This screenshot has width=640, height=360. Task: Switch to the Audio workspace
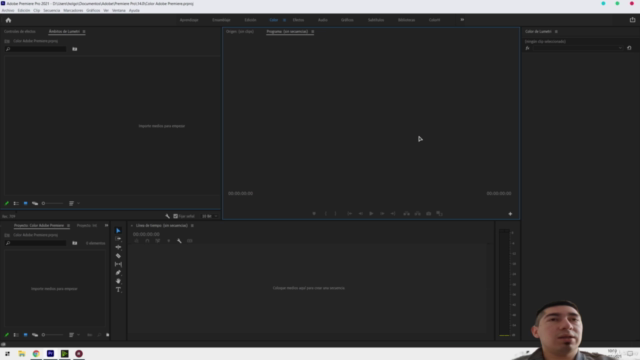[322, 20]
